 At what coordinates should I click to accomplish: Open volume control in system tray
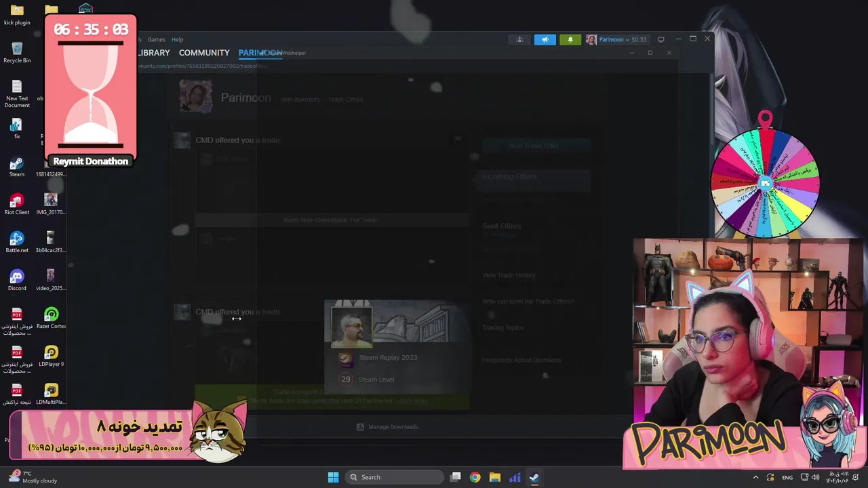click(816, 477)
